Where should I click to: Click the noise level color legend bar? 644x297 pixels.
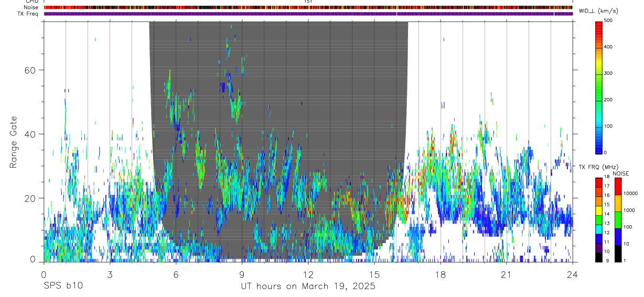tap(618, 219)
